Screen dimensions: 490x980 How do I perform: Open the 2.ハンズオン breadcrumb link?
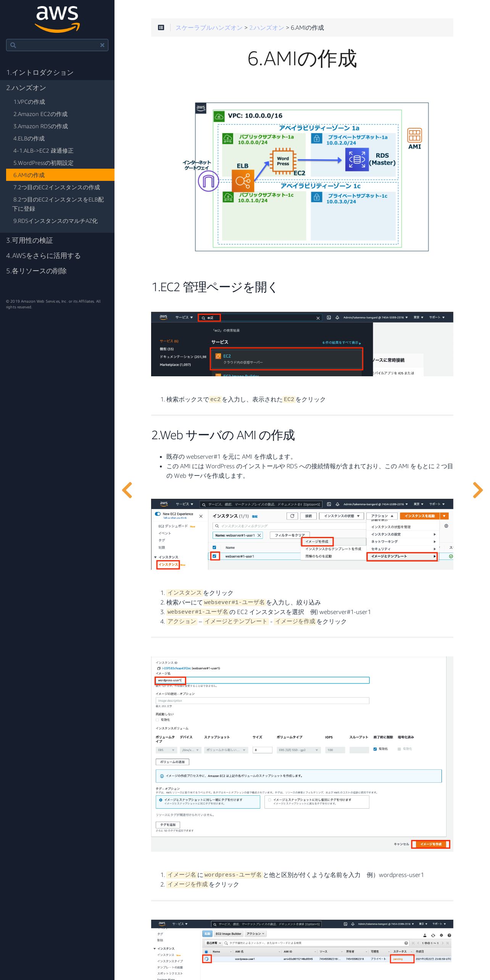[x=267, y=27]
